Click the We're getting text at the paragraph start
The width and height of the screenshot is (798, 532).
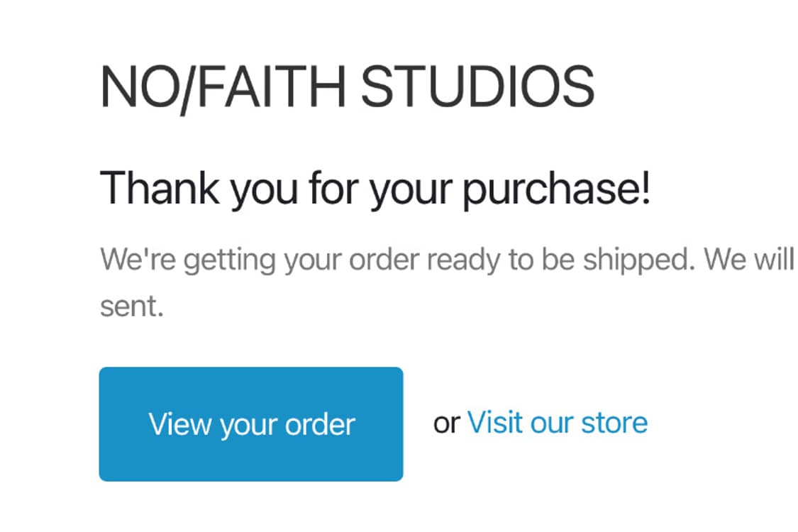(188, 260)
